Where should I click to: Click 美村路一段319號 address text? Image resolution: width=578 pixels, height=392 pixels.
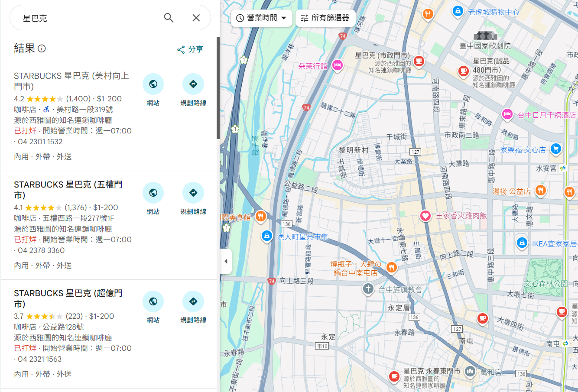[84, 110]
